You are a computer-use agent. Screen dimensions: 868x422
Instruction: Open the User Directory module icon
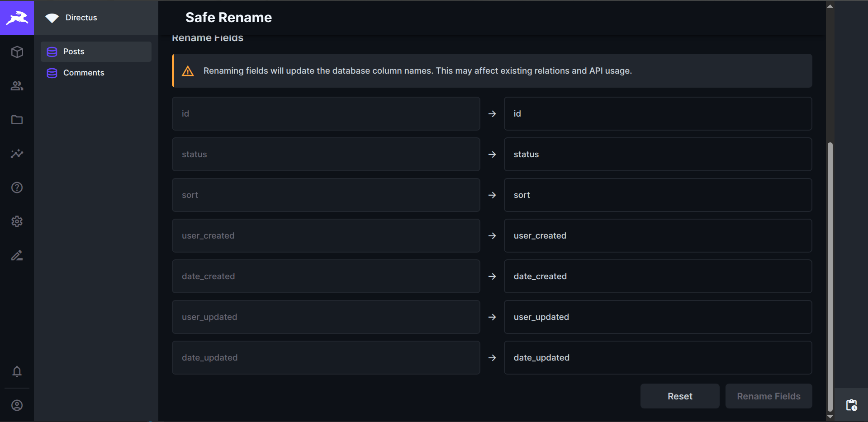[x=17, y=86]
